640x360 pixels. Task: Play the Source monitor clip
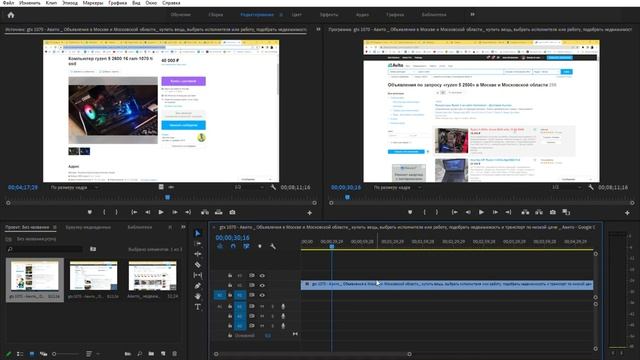(x=161, y=212)
